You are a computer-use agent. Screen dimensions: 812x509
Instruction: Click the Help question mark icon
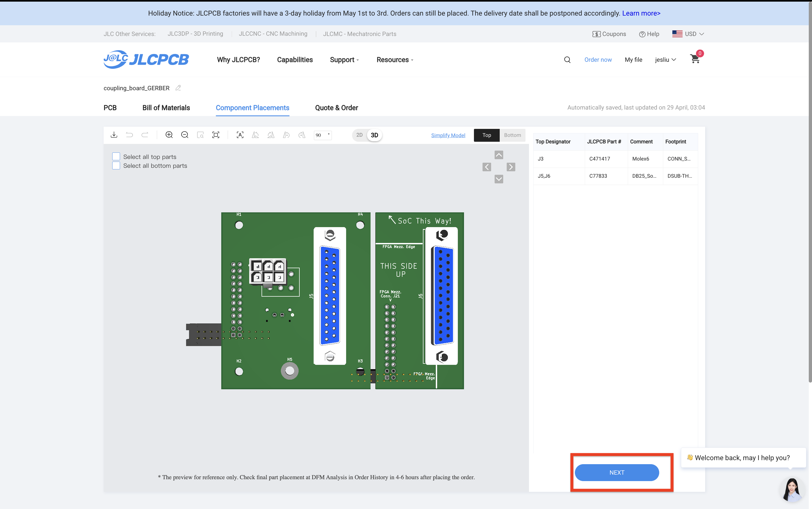click(x=642, y=34)
